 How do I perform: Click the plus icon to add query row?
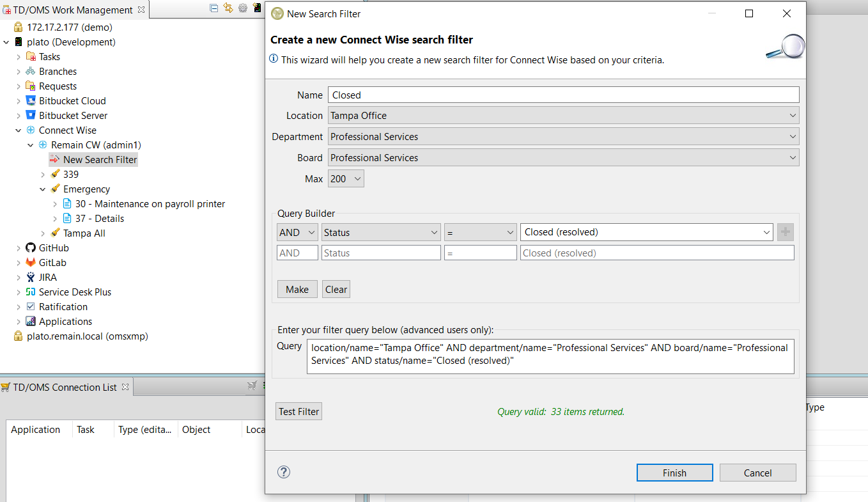(785, 232)
